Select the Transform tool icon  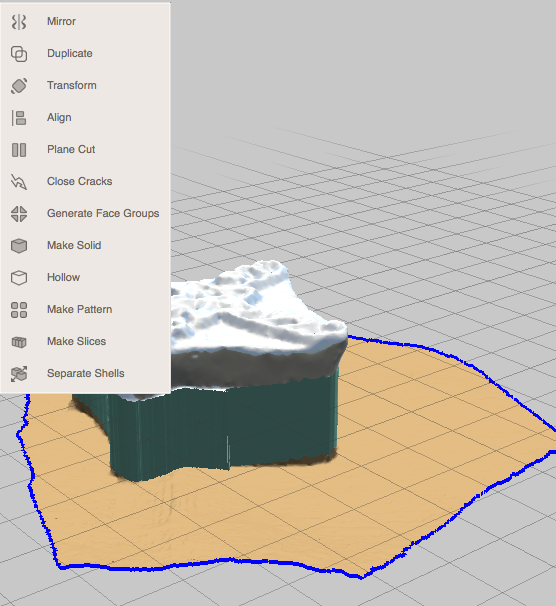coord(19,86)
